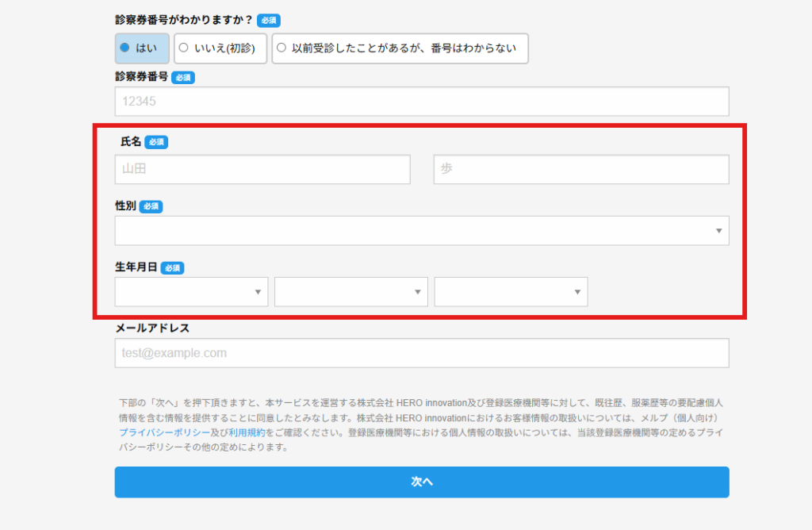Screen dimensions: 812x530
Task: Click the メールアドレス field label
Action: [152, 328]
